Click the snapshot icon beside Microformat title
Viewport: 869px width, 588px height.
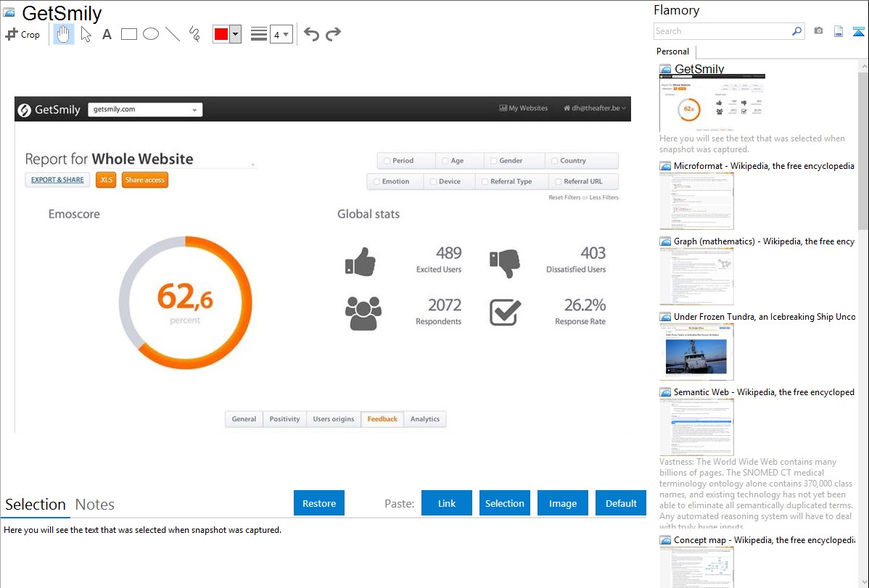click(665, 166)
